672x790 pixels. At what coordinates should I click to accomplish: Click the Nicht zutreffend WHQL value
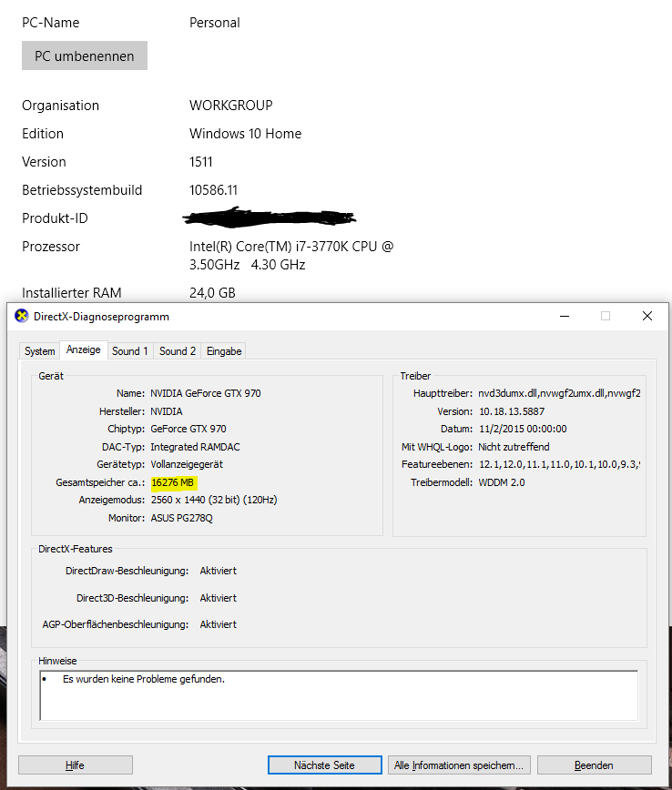coord(514,447)
